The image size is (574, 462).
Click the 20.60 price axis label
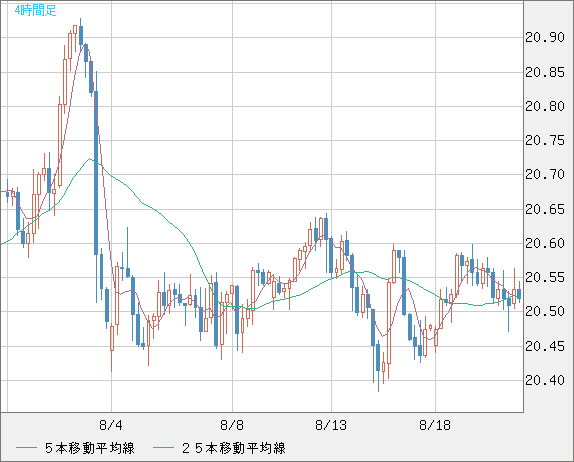(545, 243)
